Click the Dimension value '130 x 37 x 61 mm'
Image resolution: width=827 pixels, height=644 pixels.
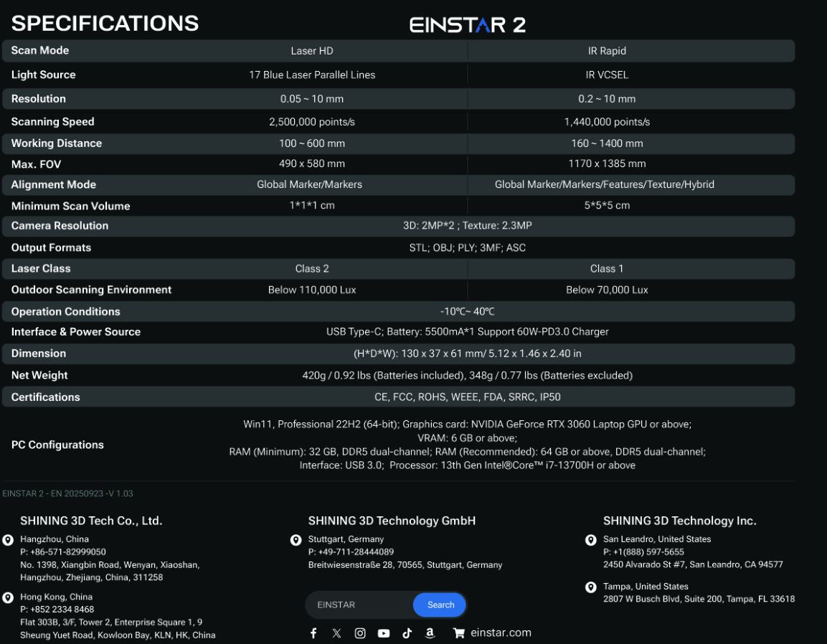pyautogui.click(x=468, y=354)
